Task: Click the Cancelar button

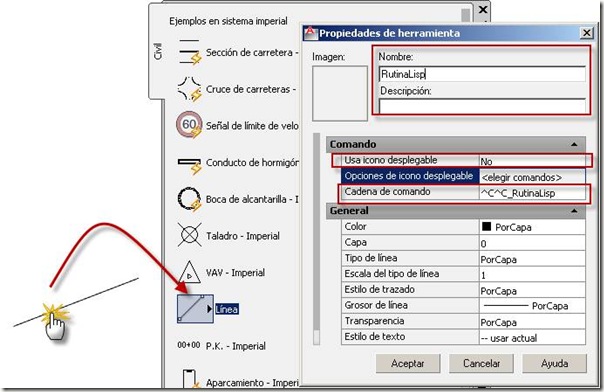Action: (x=482, y=364)
